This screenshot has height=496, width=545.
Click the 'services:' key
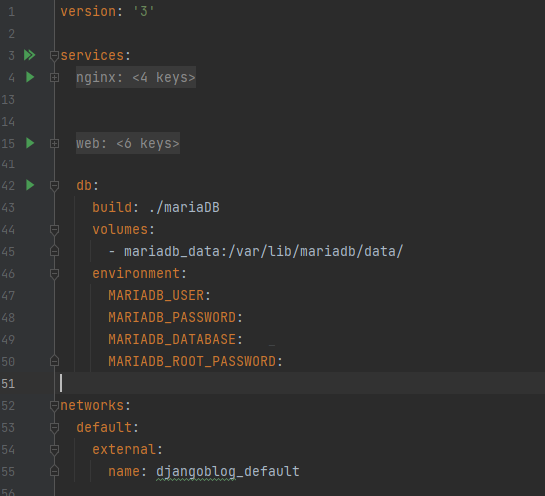[96, 55]
